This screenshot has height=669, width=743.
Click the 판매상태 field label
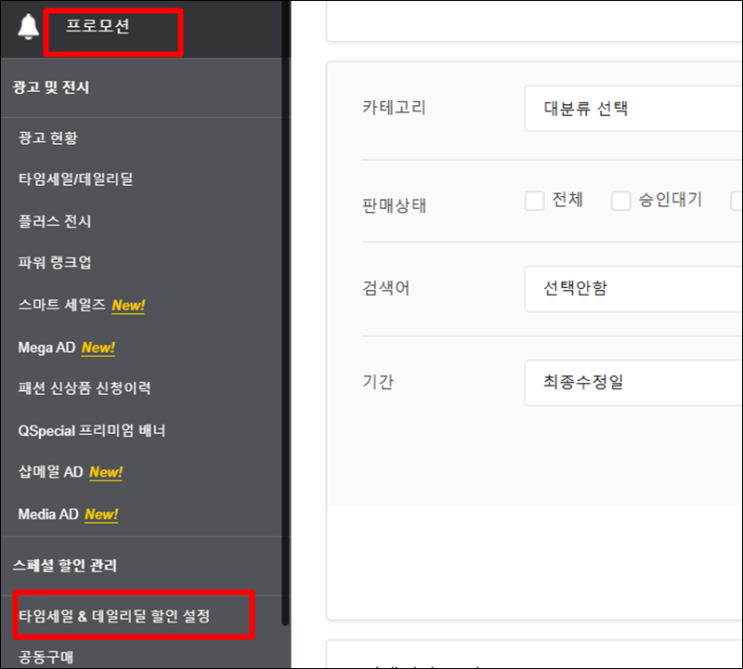pyautogui.click(x=394, y=205)
